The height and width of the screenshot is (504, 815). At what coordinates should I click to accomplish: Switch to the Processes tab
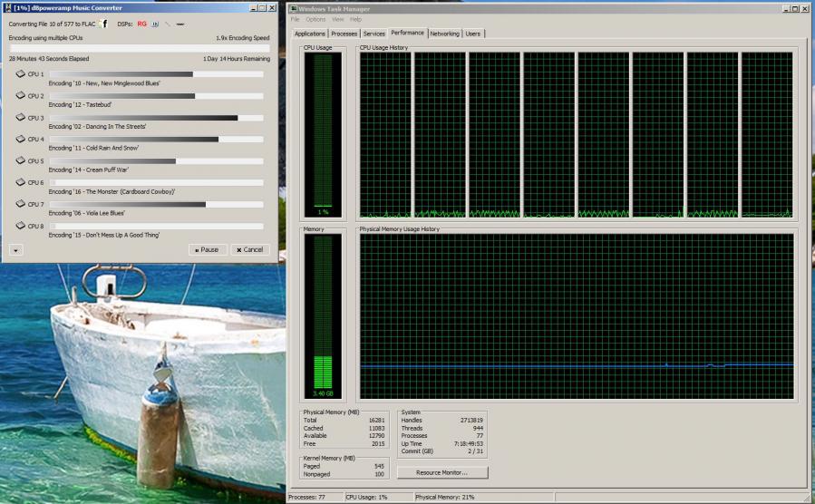click(344, 34)
